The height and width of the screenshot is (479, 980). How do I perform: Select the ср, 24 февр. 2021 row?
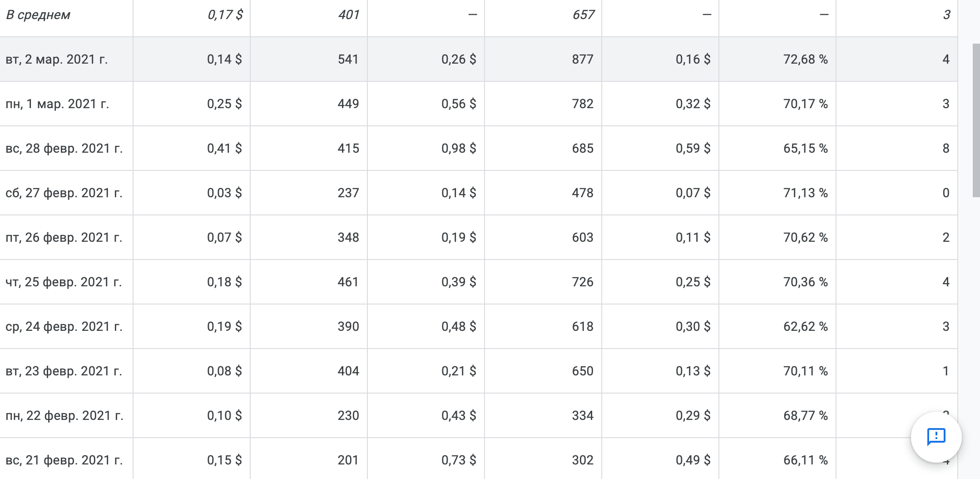pos(64,327)
